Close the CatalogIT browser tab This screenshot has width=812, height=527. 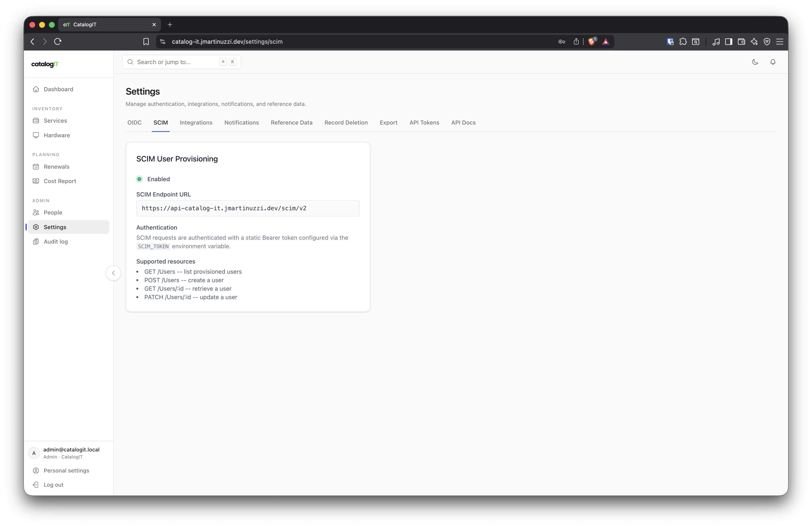pos(154,25)
